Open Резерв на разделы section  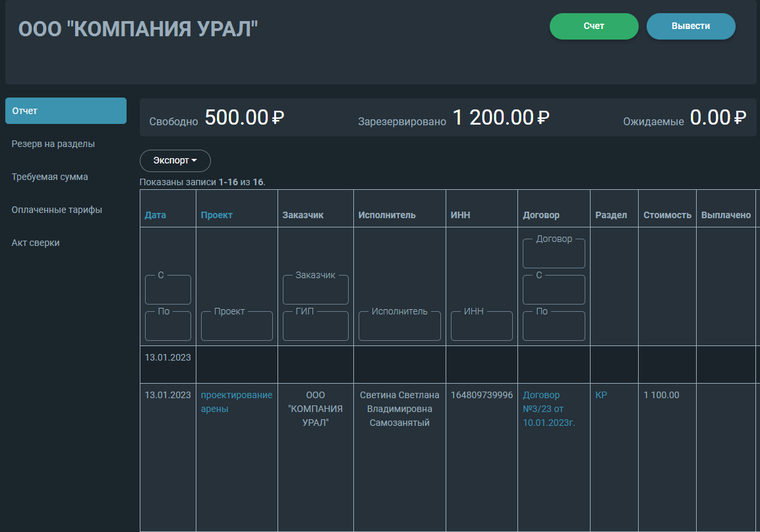[53, 144]
